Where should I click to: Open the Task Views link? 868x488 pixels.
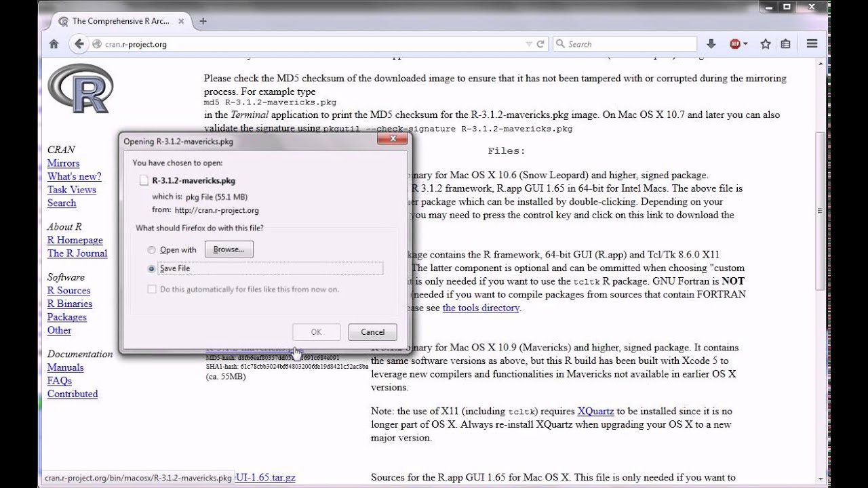click(x=71, y=190)
